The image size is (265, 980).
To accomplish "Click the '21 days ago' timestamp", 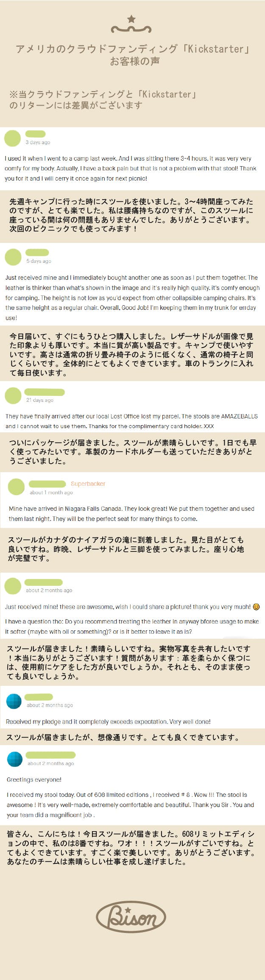I will [39, 400].
